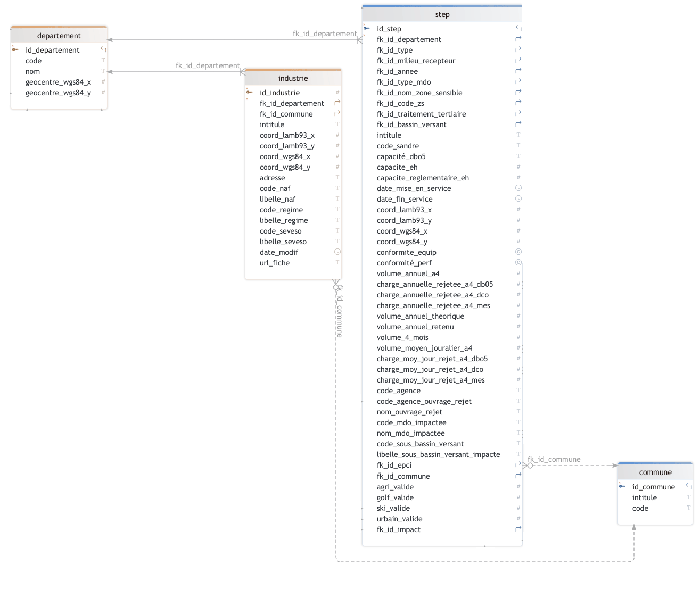This screenshot has width=700, height=606.
Task: Select the departement table header
Action: tap(59, 36)
